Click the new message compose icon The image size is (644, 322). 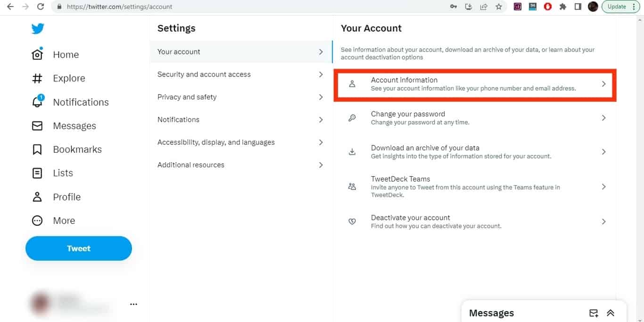pos(594,313)
